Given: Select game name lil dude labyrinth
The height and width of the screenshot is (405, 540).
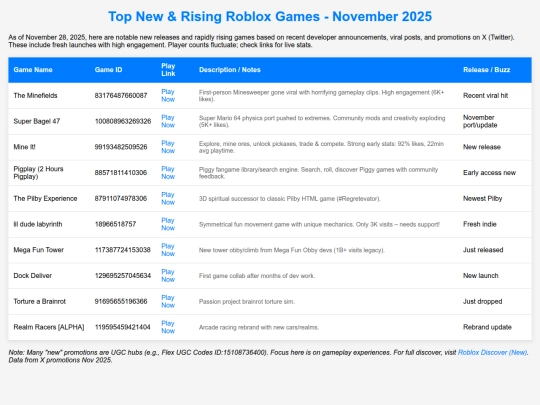Looking at the screenshot, I should click(x=38, y=224).
